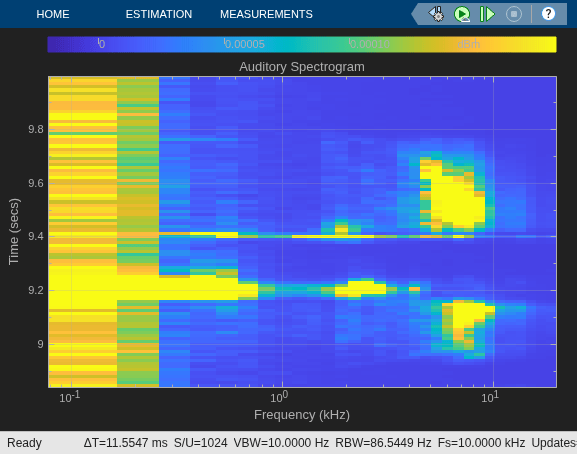Open the configuration settings gear icon
The image size is (577, 454).
coord(436,14)
